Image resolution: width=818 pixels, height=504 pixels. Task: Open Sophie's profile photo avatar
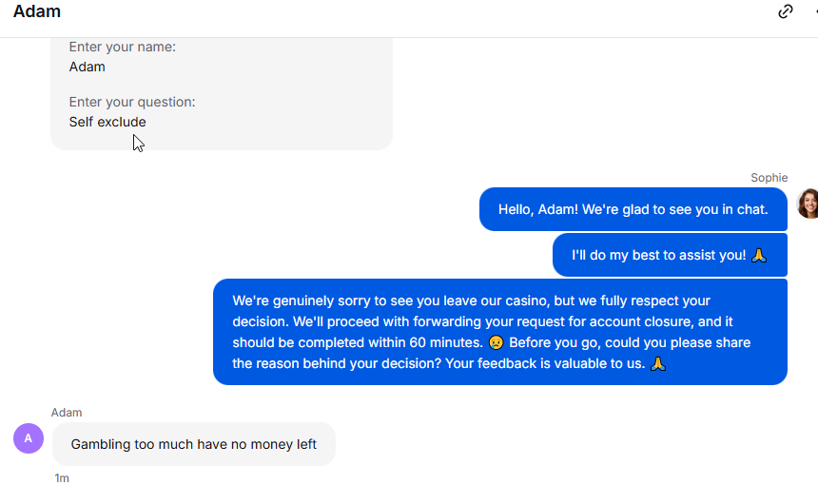pyautogui.click(x=808, y=204)
